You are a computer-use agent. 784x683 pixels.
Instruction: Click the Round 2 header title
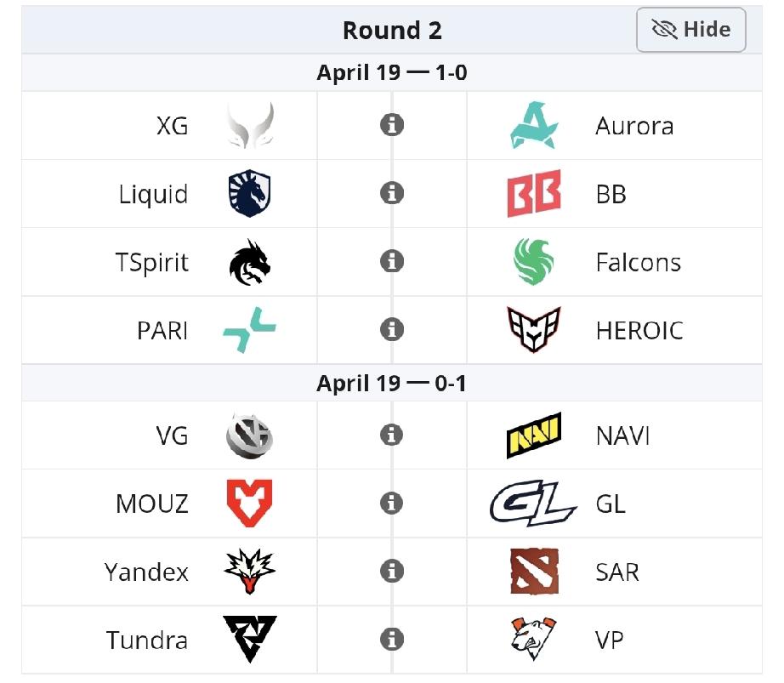(x=392, y=31)
